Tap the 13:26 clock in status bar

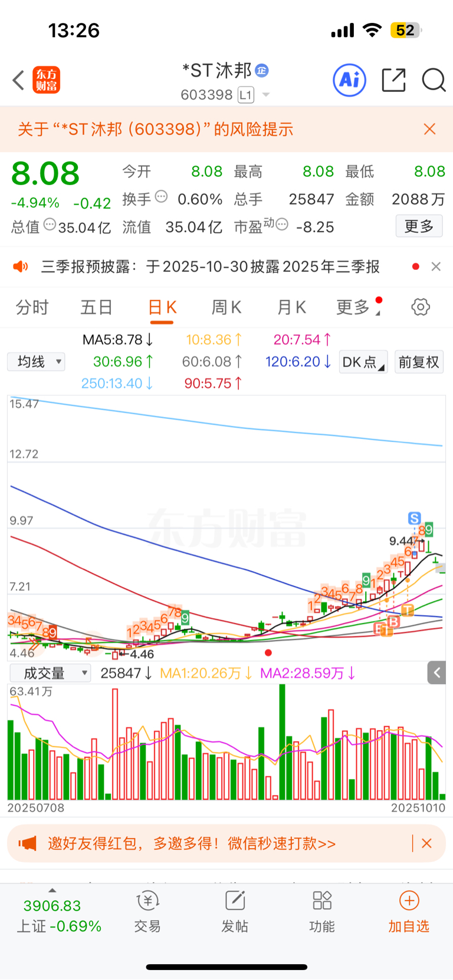tap(74, 30)
